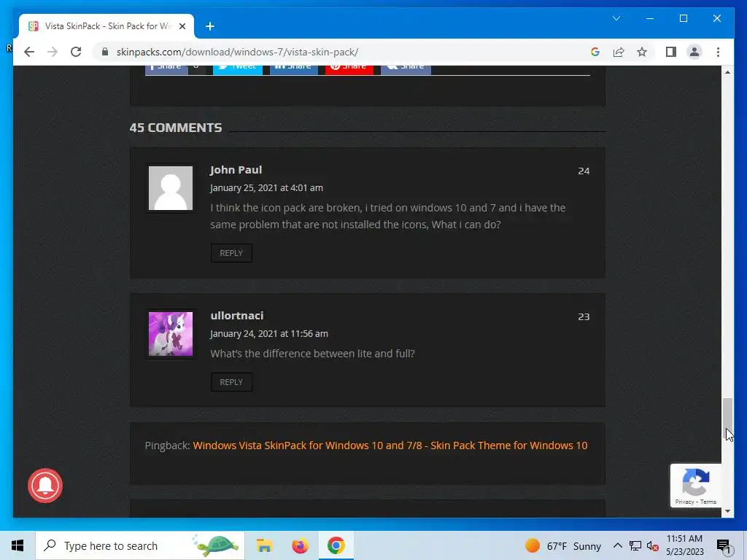Open the Windows Vista SkinPack pingback link
Viewport: 747px width, 560px height.
[x=390, y=446]
